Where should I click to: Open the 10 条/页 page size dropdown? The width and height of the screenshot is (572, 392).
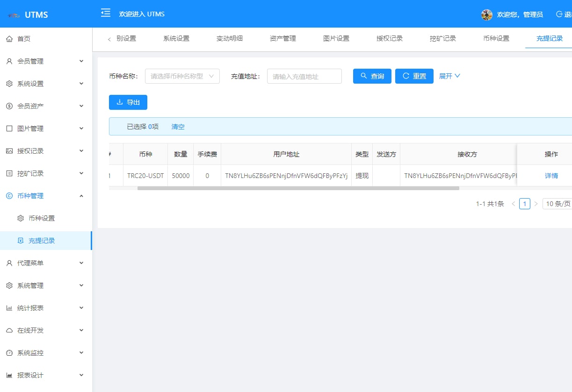(x=558, y=204)
